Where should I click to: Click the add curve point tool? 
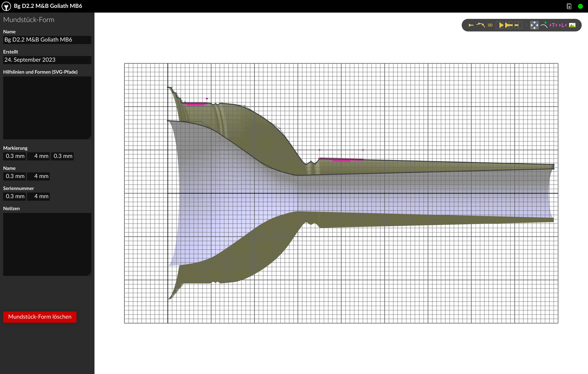coord(544,25)
